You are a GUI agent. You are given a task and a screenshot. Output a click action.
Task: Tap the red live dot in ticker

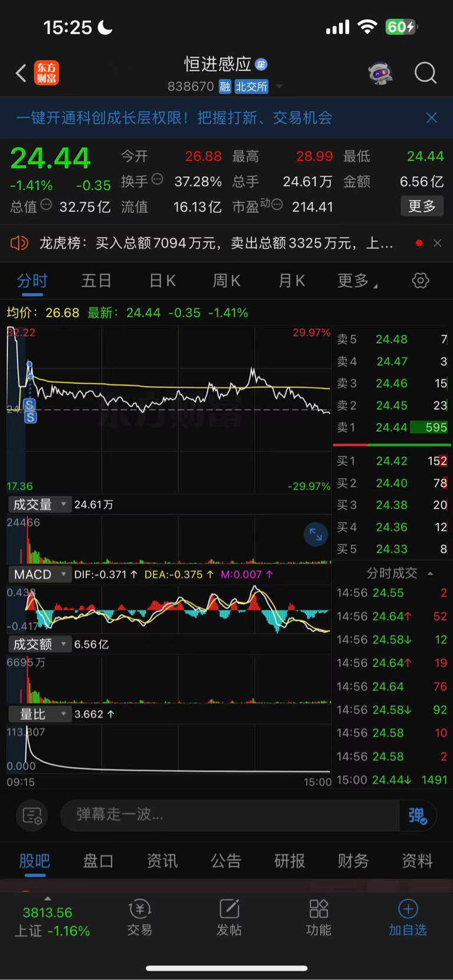(x=419, y=243)
